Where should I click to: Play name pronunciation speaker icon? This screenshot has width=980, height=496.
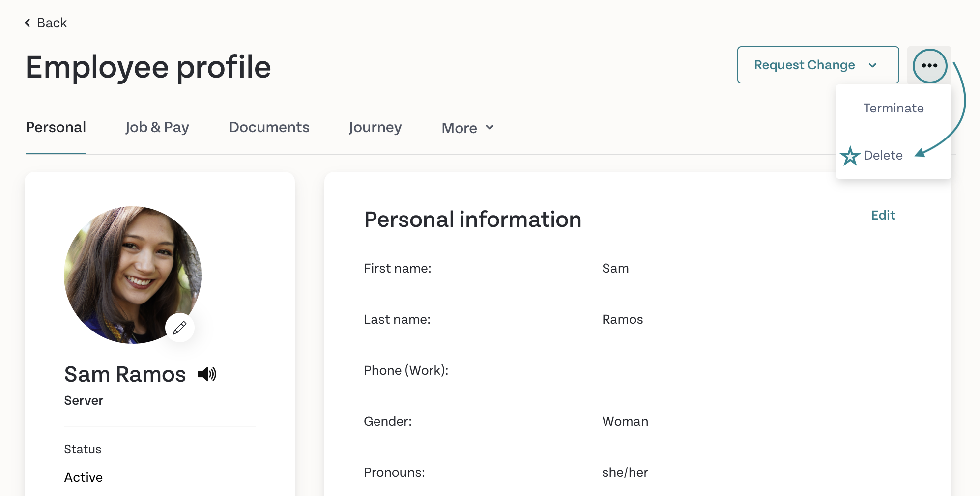(207, 374)
